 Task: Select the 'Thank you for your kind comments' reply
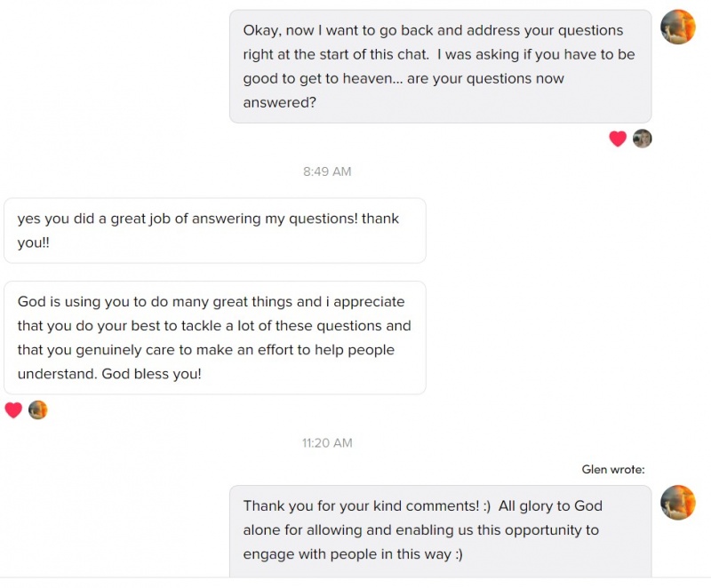[x=440, y=530]
